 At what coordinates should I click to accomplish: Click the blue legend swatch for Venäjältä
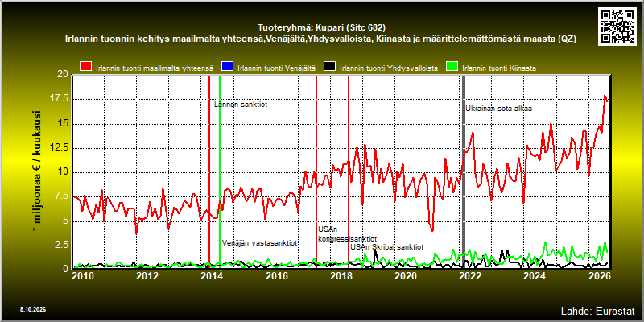[x=227, y=67]
